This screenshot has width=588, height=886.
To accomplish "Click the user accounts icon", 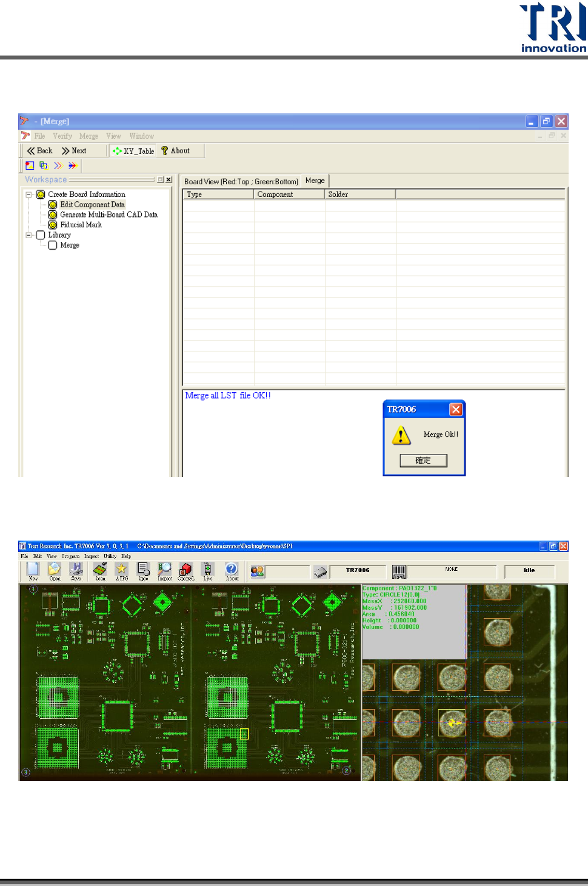I will click(257, 571).
